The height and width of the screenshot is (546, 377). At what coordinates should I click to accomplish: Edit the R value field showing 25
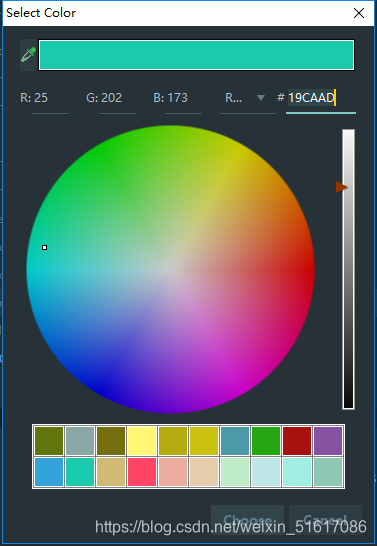click(x=50, y=98)
